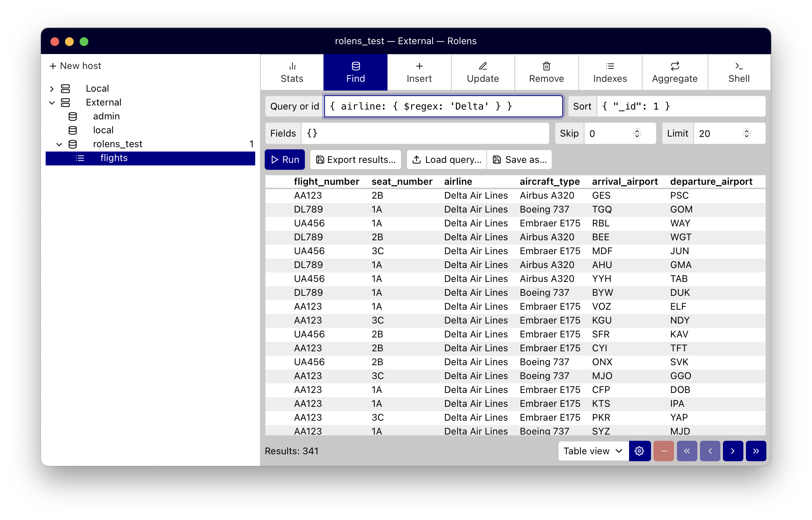
Task: Click the arrival_airport column header
Action: (x=625, y=181)
